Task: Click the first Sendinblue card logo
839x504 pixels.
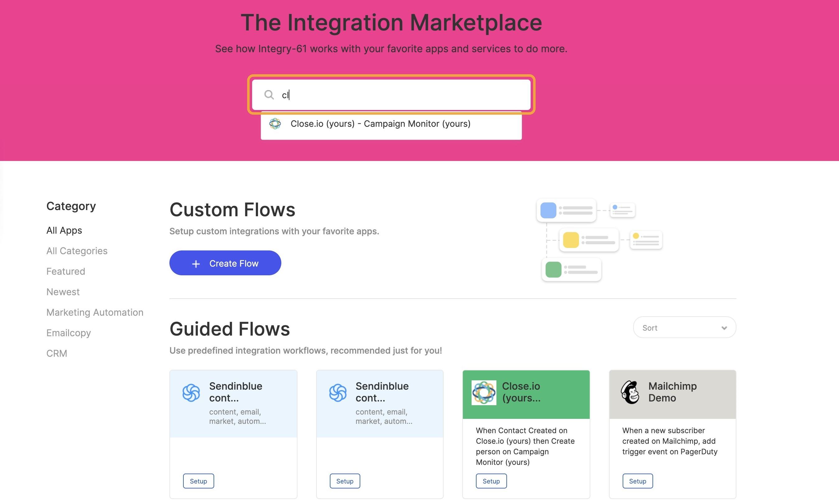Action: click(191, 393)
